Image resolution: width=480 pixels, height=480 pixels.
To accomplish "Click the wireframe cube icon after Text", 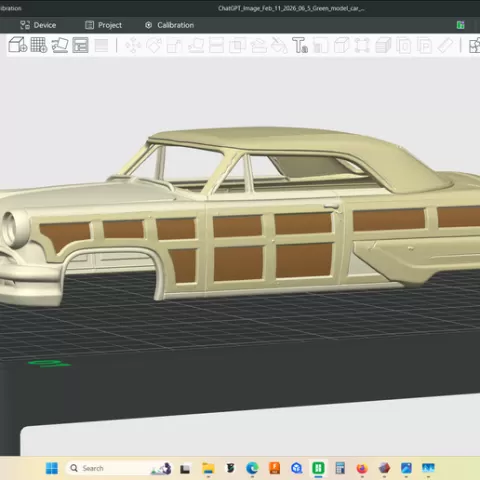I will click(341, 45).
